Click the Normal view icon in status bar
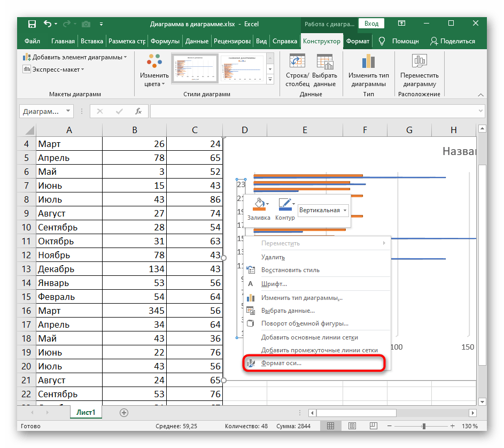 coord(330,426)
